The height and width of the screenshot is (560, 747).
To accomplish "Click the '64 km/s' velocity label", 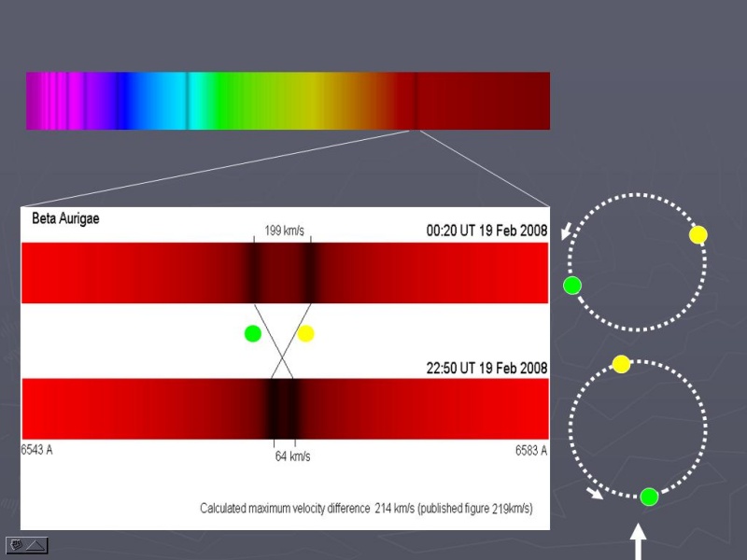I will pyautogui.click(x=292, y=456).
